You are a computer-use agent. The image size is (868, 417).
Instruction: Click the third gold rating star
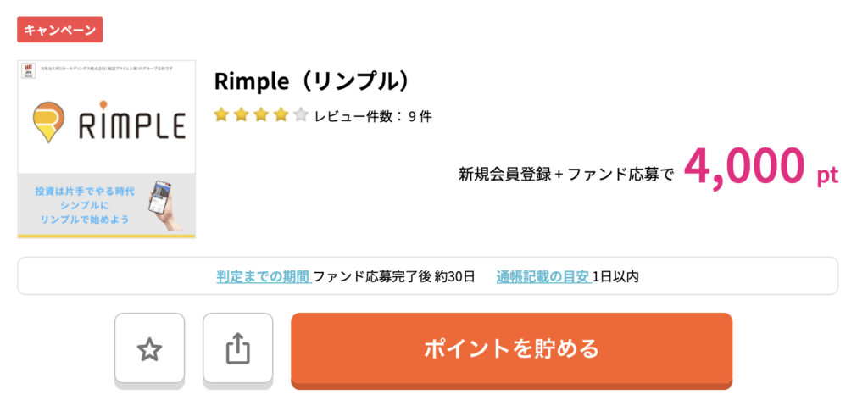pyautogui.click(x=261, y=115)
